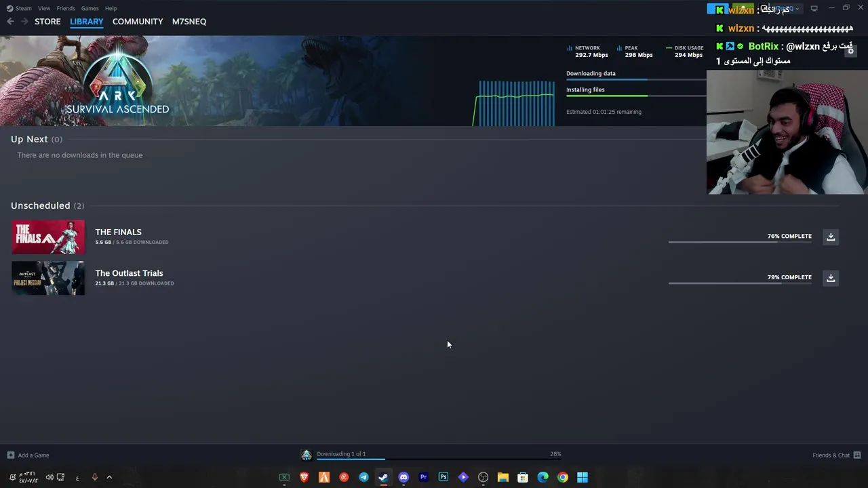Go forward using the Steam forward arrow
This screenshot has width=868, height=488.
(x=24, y=22)
